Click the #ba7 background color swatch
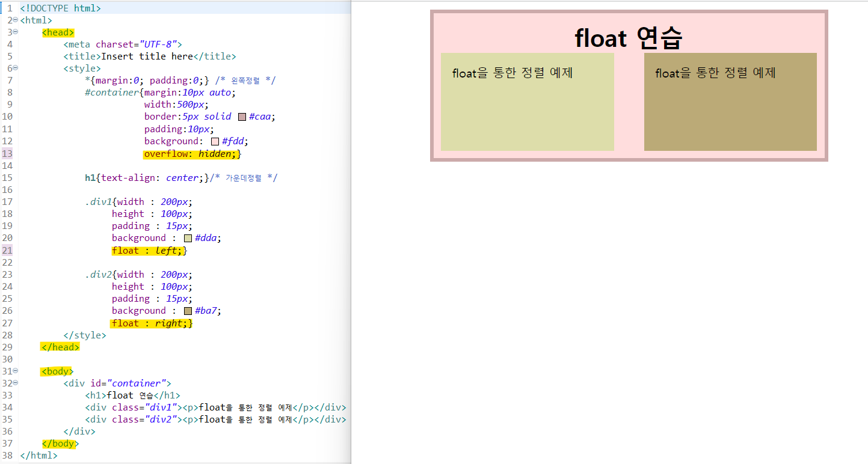The width and height of the screenshot is (868, 464). pos(188,311)
